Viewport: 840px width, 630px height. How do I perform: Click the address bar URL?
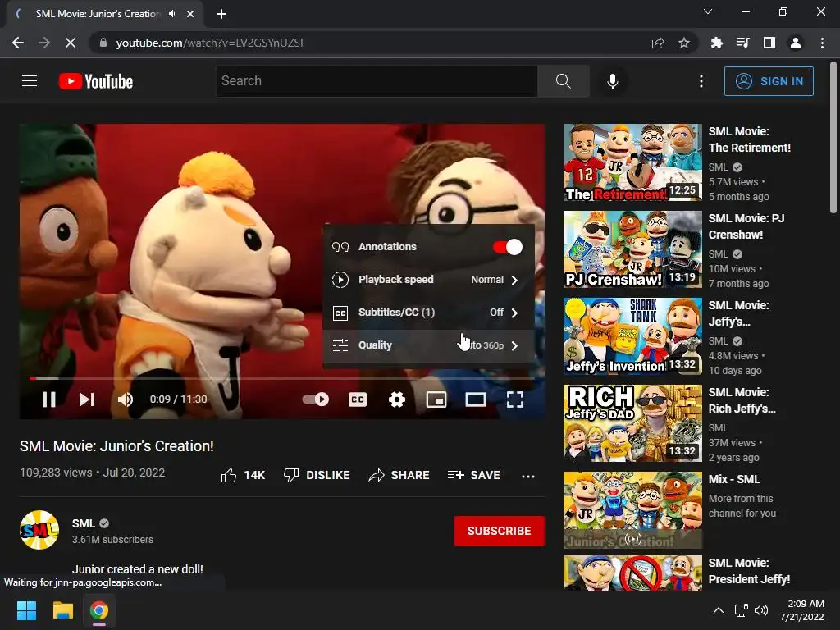tap(209, 43)
